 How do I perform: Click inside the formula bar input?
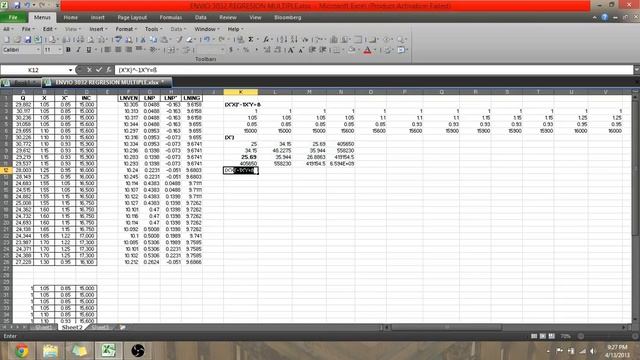(373, 70)
